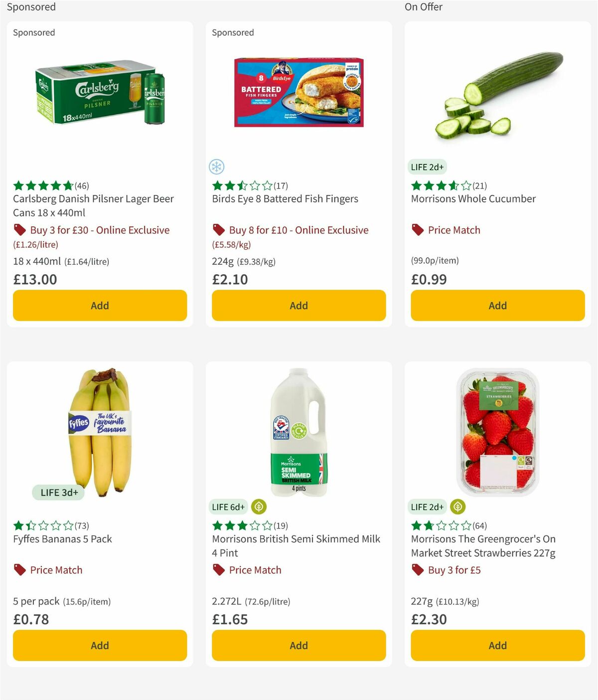Click the tag icon beside Buy 3 for £5 strawberries offer
This screenshot has height=700, width=598.
click(x=417, y=570)
